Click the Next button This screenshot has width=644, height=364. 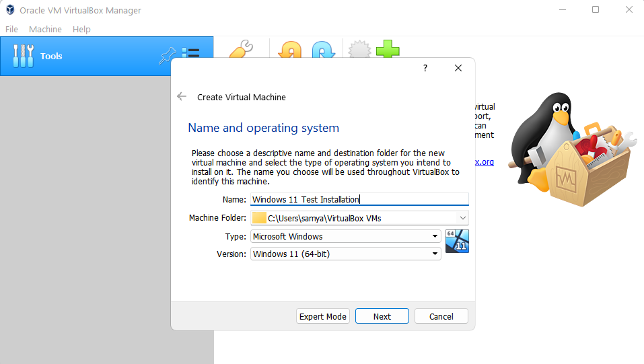point(382,316)
